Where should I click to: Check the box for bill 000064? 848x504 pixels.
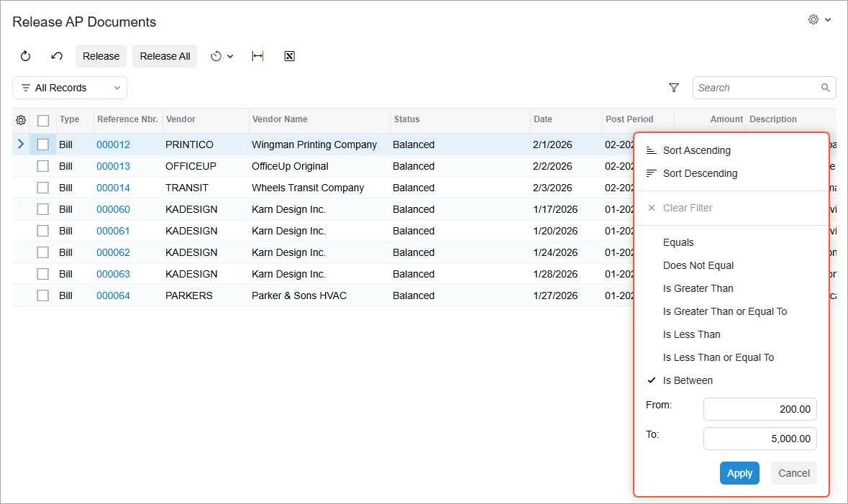(42, 295)
